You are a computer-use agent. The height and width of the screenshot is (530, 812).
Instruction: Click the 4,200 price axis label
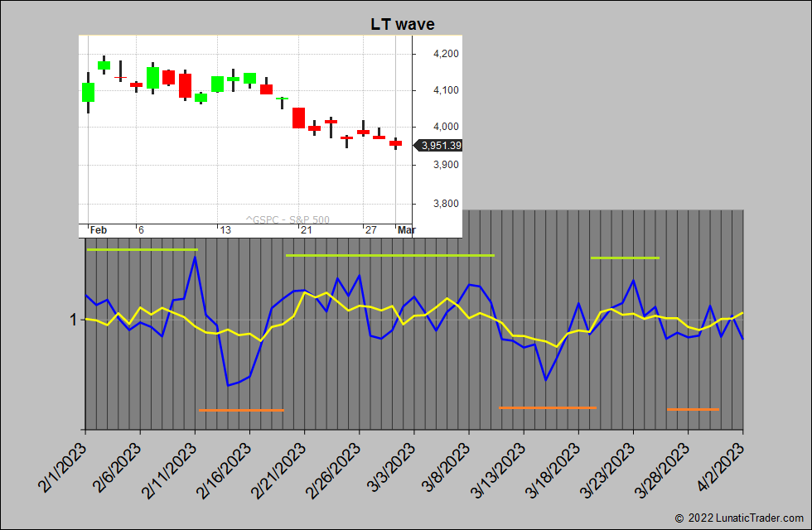[x=446, y=54]
